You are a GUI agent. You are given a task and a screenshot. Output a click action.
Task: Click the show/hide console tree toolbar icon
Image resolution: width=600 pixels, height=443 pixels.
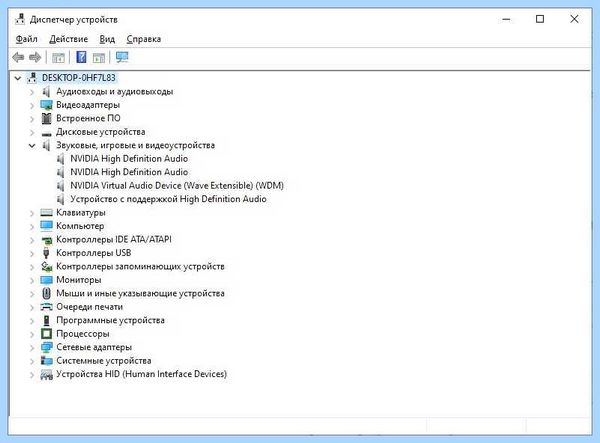(x=58, y=58)
